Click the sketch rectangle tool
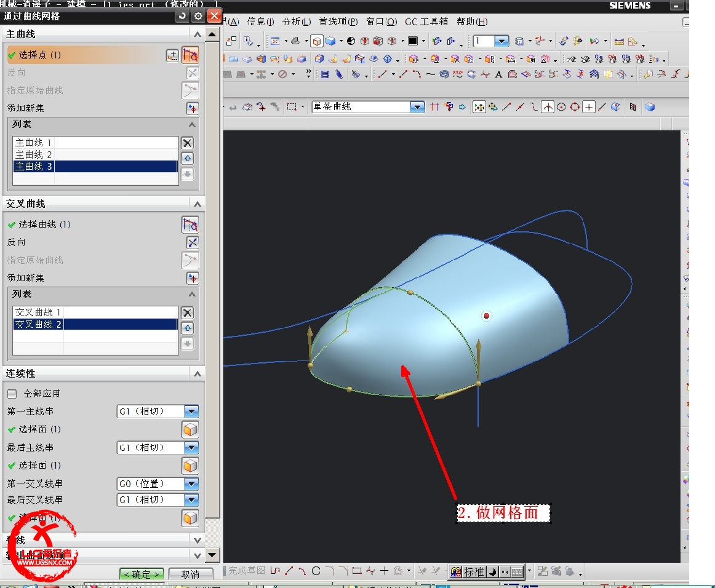Image resolution: width=715 pixels, height=588 pixels. tap(357, 571)
